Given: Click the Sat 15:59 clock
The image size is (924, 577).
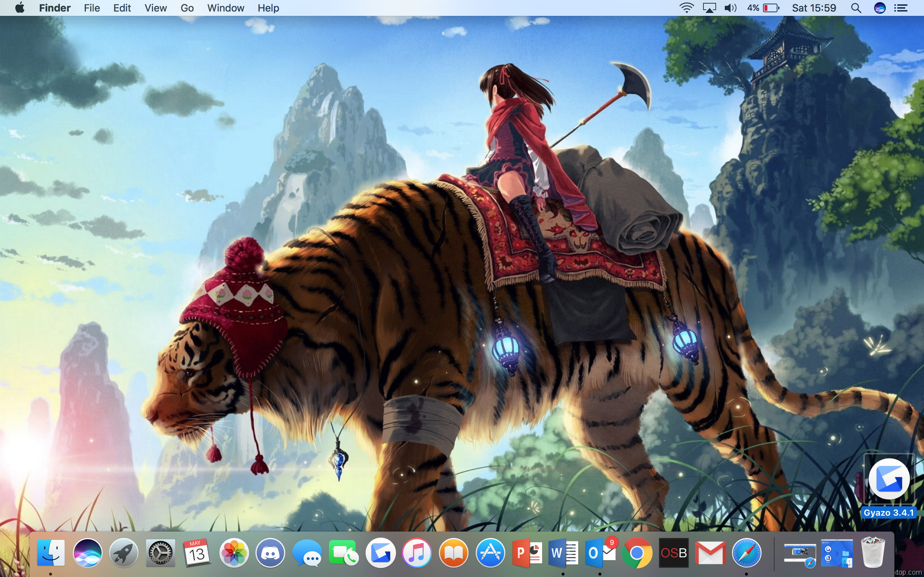Looking at the screenshot, I should click(x=814, y=8).
